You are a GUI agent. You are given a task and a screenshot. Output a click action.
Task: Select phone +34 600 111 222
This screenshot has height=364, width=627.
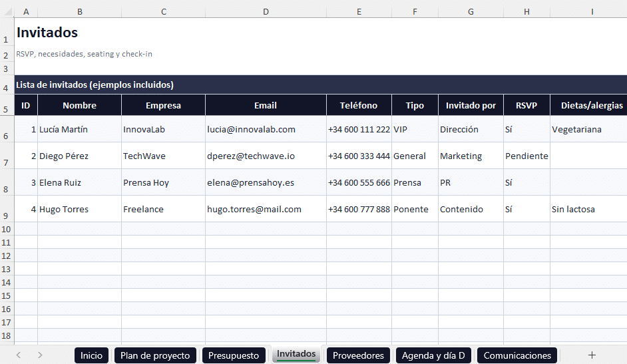(x=359, y=129)
